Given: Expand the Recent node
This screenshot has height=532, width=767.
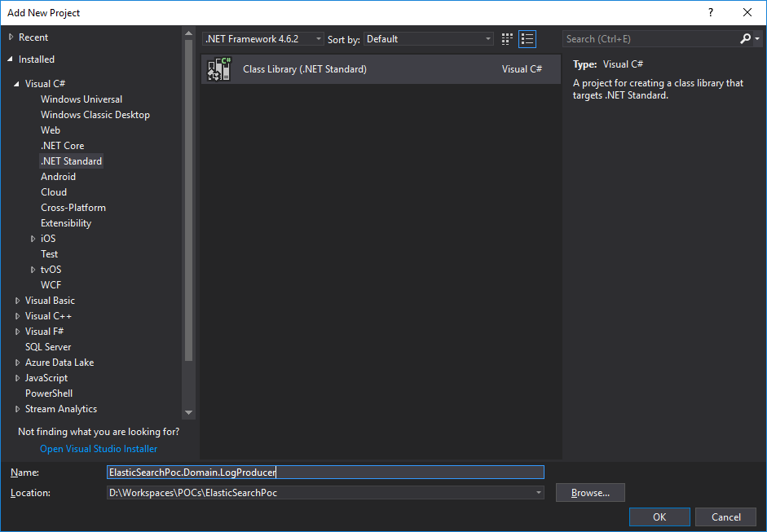Looking at the screenshot, I should click(x=11, y=37).
